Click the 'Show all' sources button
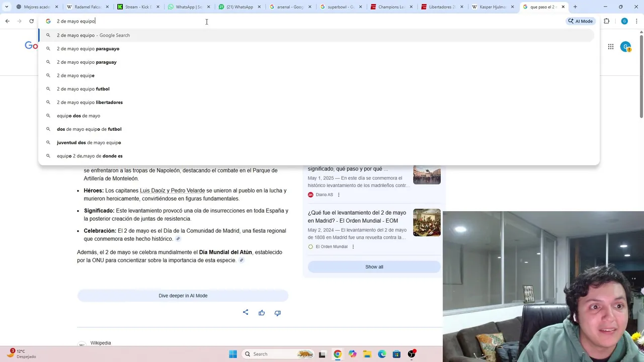 (x=374, y=267)
